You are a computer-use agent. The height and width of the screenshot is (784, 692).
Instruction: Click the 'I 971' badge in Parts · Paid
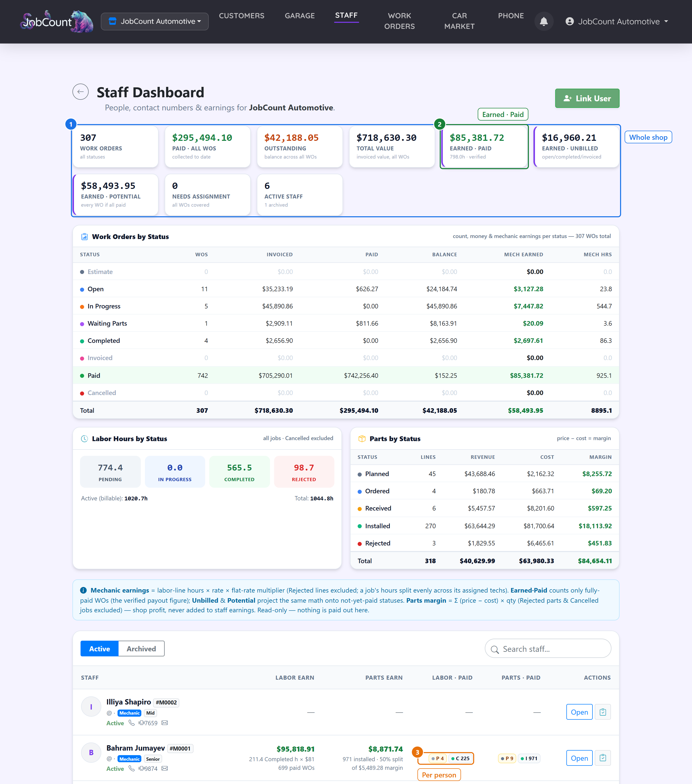point(529,758)
